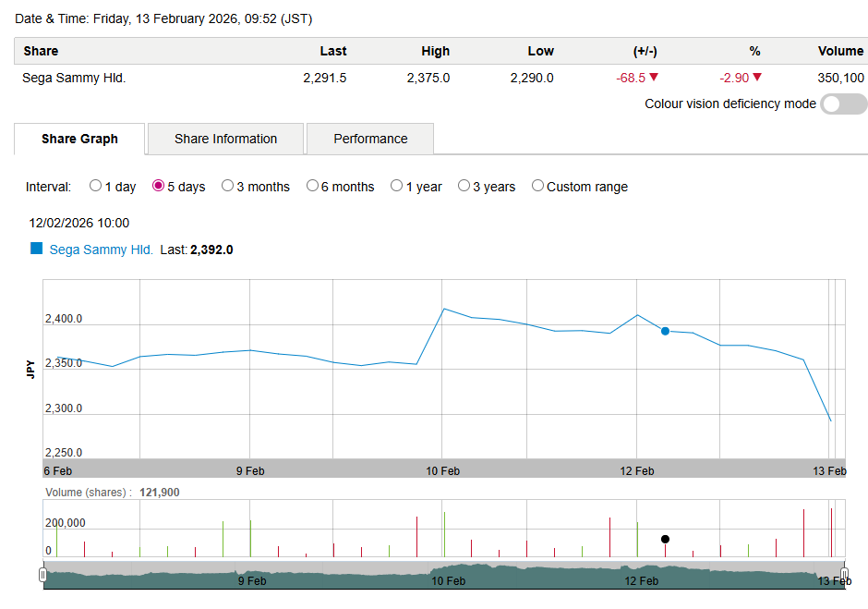This screenshot has height=609, width=868.
Task: Click the Low column header
Action: coord(541,51)
